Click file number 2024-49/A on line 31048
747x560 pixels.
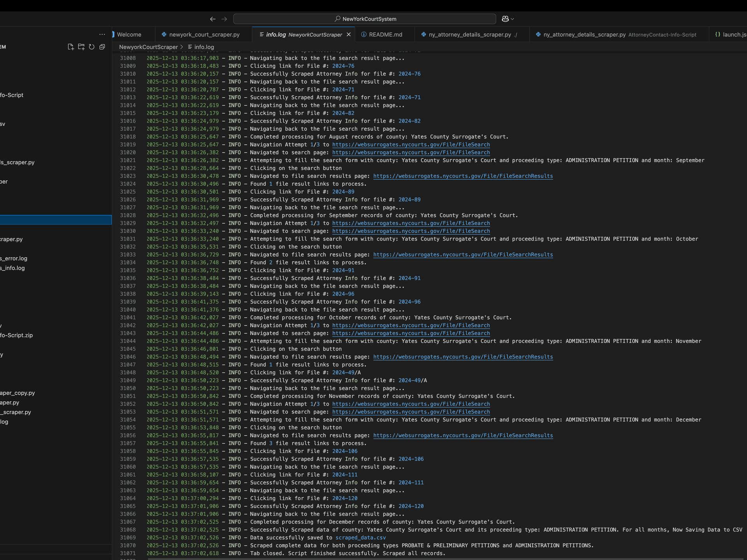point(346,372)
